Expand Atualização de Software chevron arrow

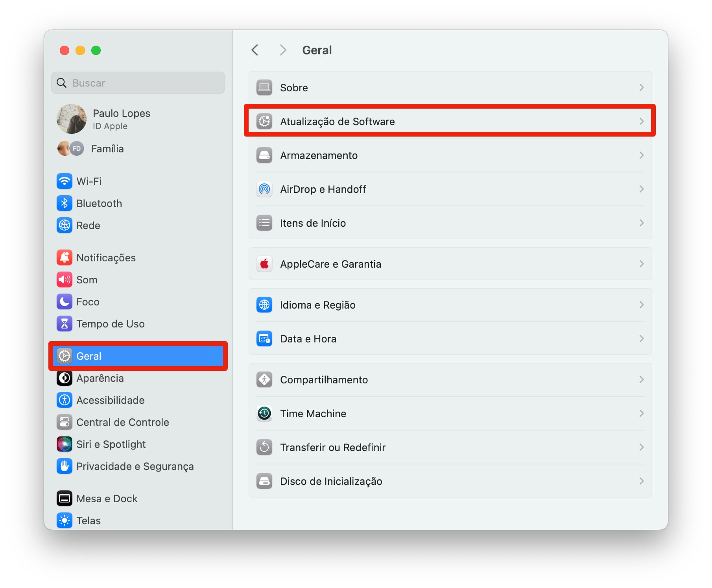[641, 122]
